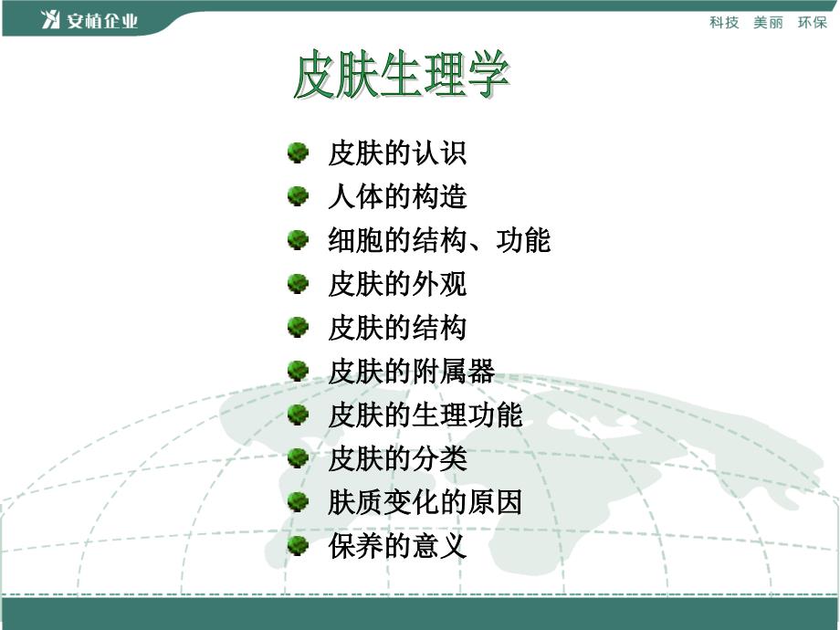Click the green bullet beside 皮肤的外观
The image size is (840, 630).
tap(298, 283)
